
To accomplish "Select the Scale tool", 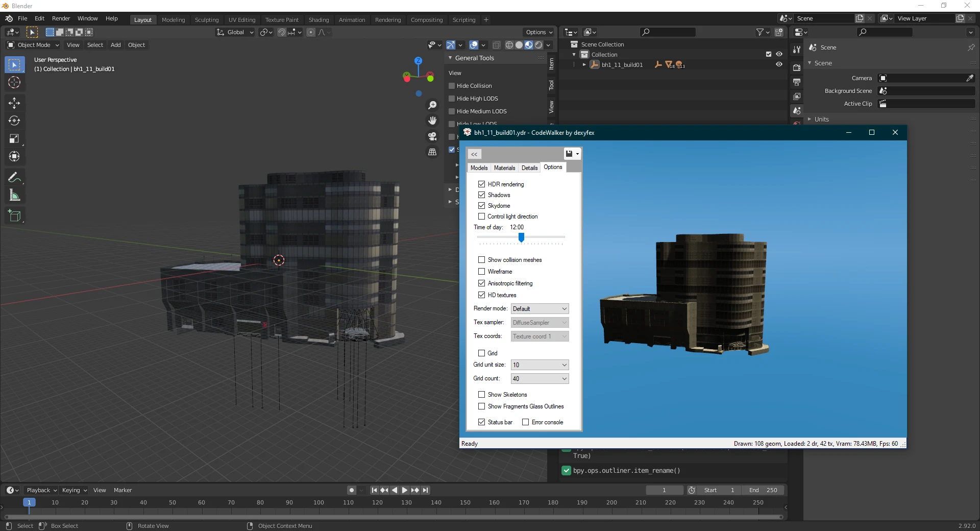I will [x=14, y=138].
